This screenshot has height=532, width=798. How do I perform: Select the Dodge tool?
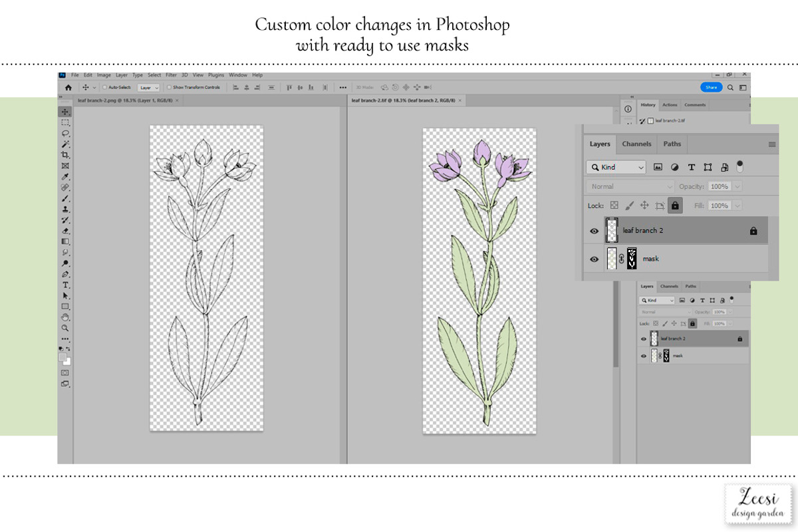65,263
